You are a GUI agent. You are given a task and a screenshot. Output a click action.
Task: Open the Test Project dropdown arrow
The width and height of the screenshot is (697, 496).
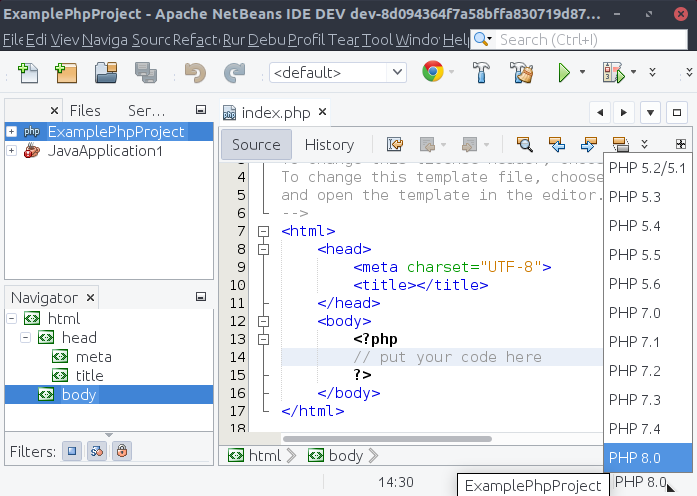click(x=633, y=72)
